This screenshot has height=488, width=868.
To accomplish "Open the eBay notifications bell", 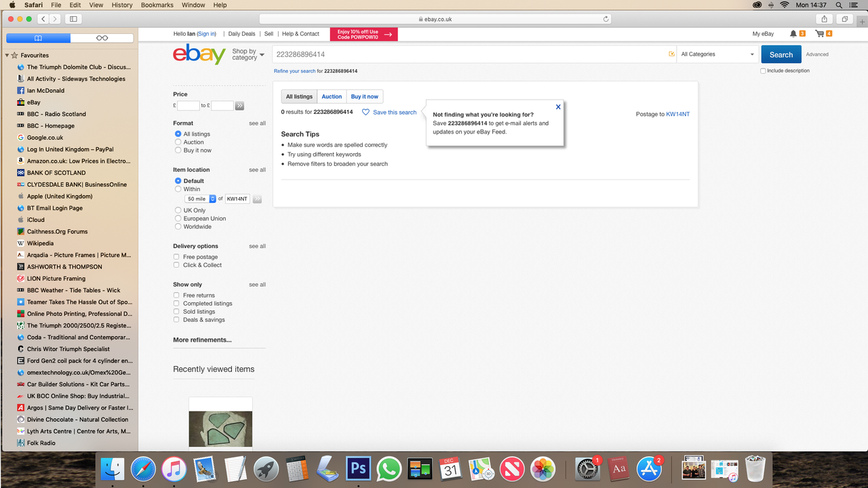I will coord(793,33).
